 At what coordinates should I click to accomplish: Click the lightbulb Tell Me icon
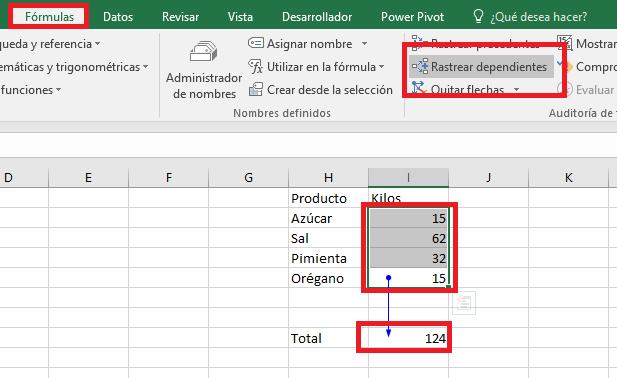[478, 17]
